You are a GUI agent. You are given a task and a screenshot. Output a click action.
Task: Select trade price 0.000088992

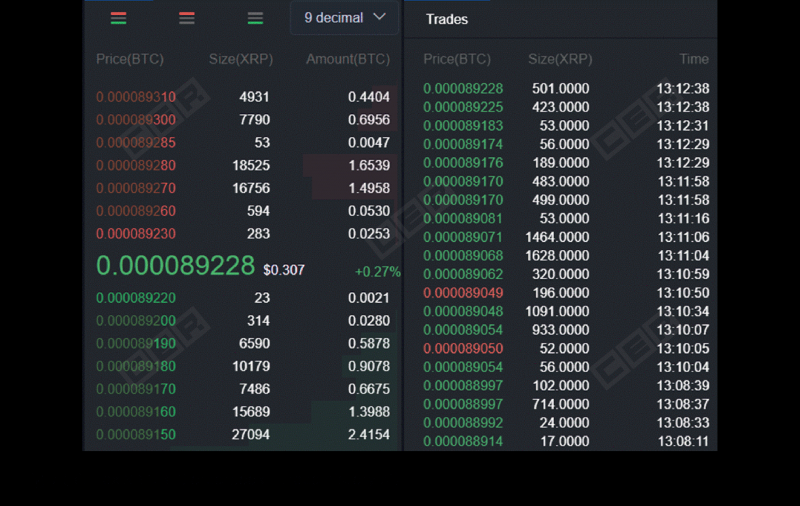coord(463,423)
